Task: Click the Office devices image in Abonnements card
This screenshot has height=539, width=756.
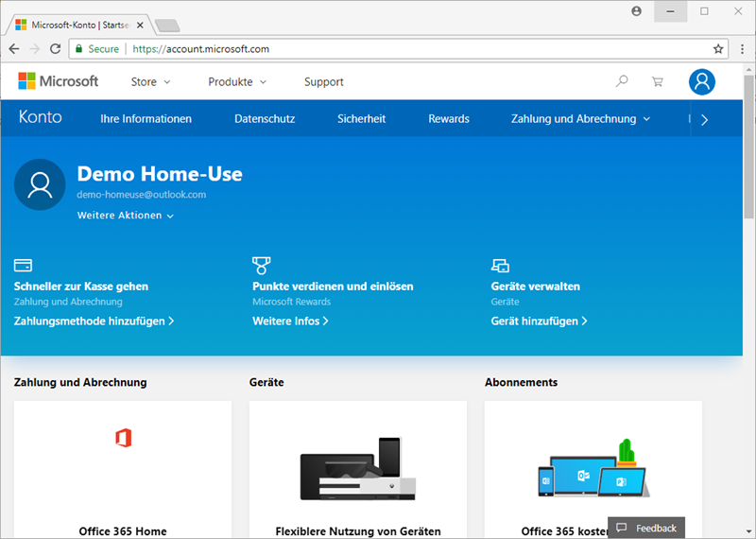Action: 593,468
